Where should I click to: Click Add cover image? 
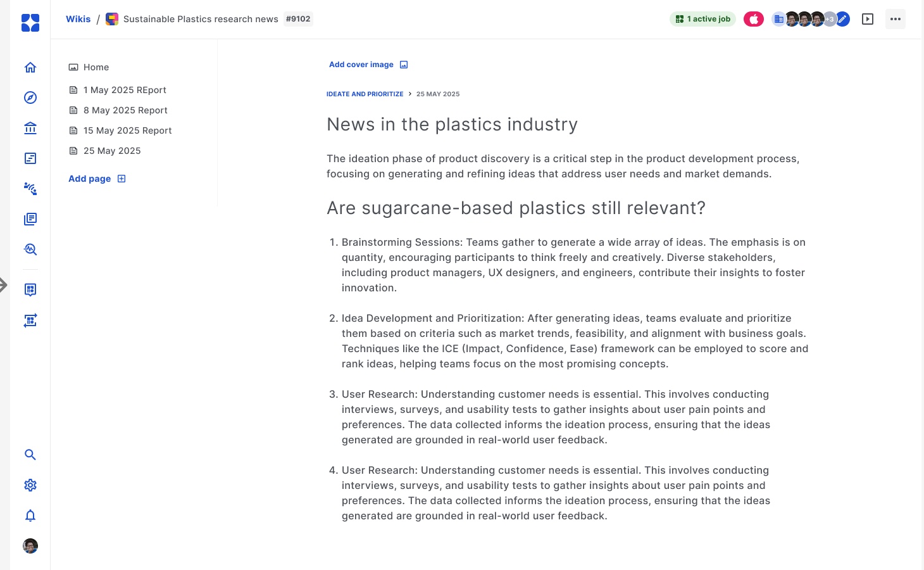(x=368, y=65)
